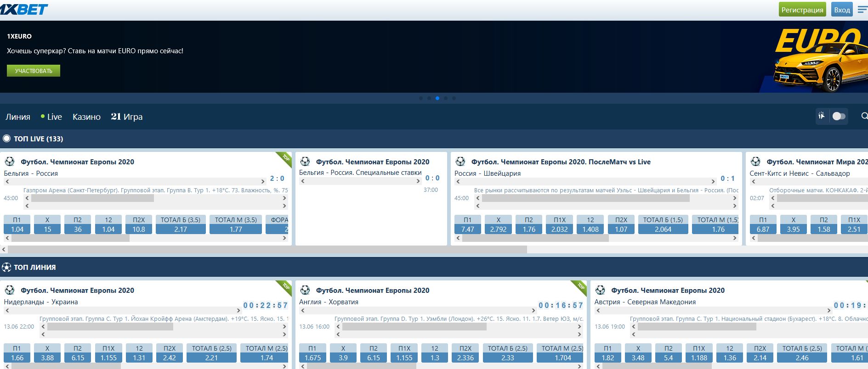Click right arrow in Нидерланды - Украина teams row
Viewport: 868px width, 369px height.
click(238, 311)
